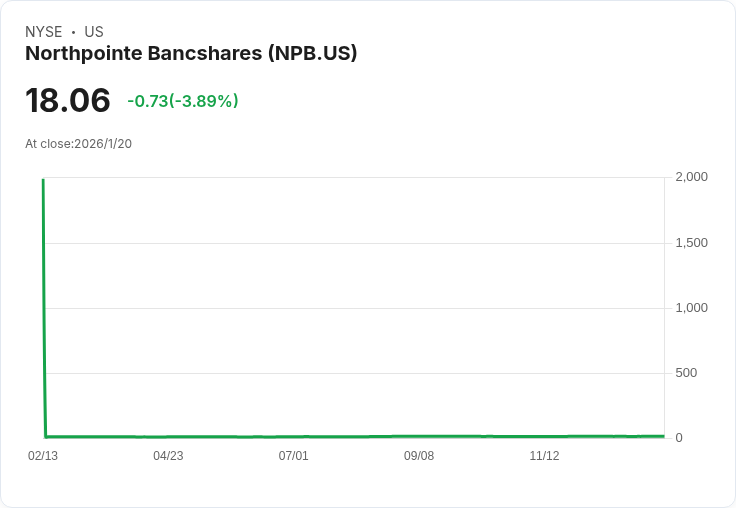
Task: Click the 1,500 y-axis value
Action: click(x=691, y=243)
